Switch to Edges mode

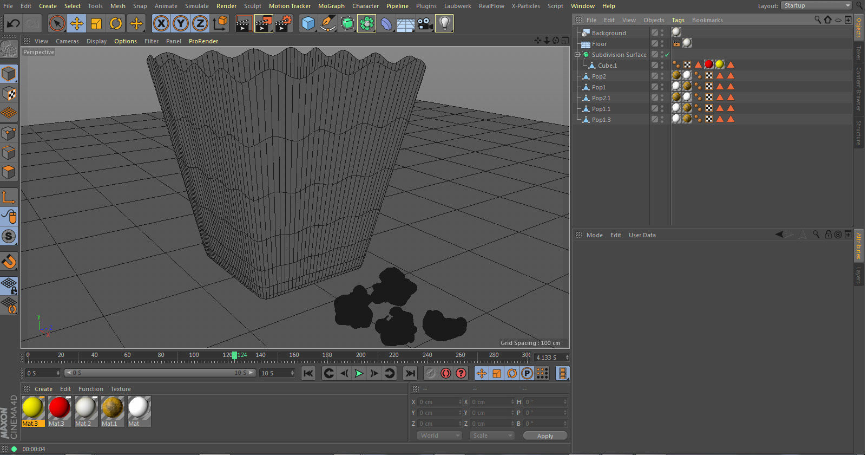pos(9,152)
